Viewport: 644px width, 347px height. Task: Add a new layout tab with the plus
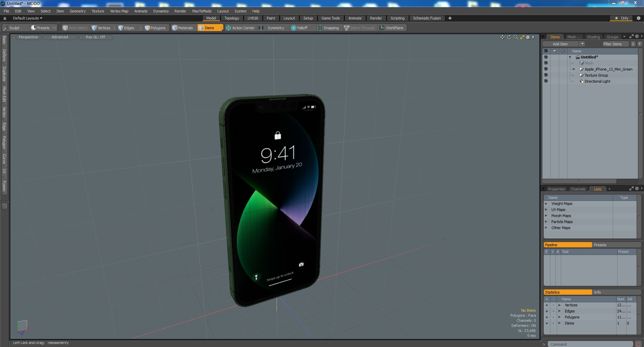pos(450,18)
